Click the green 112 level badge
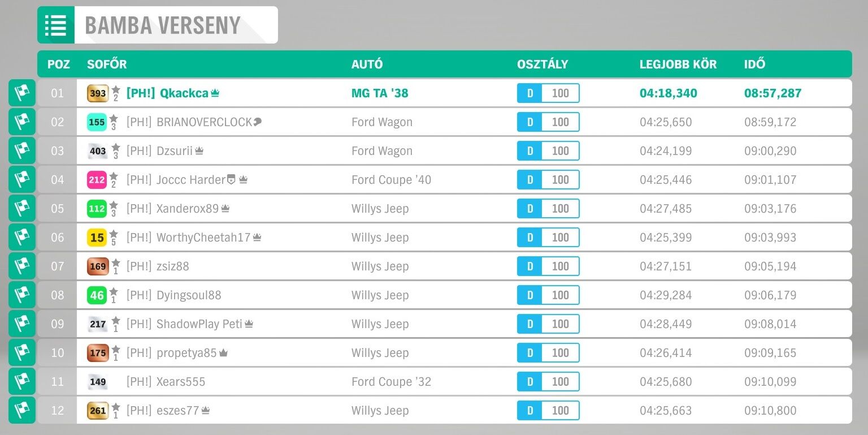 point(97,209)
